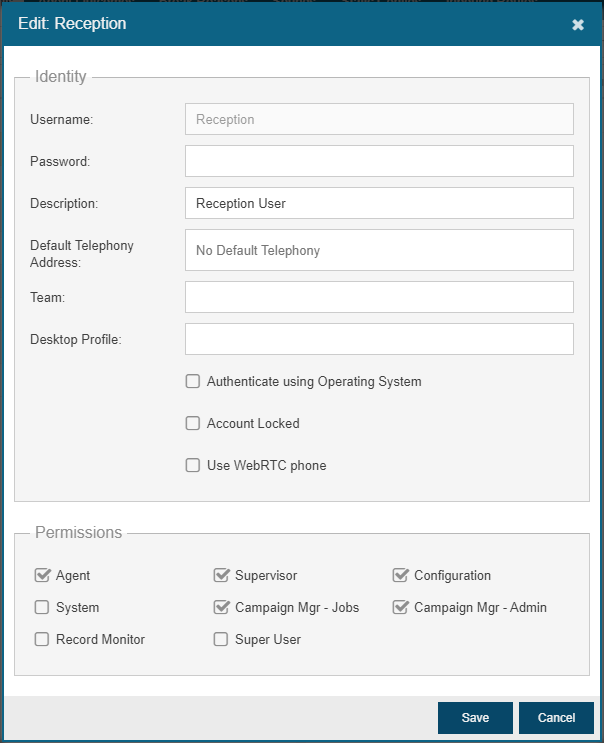Viewport: 604px width, 743px height.
Task: Uncheck Campaign Mgr - Jobs permission
Action: tap(221, 607)
